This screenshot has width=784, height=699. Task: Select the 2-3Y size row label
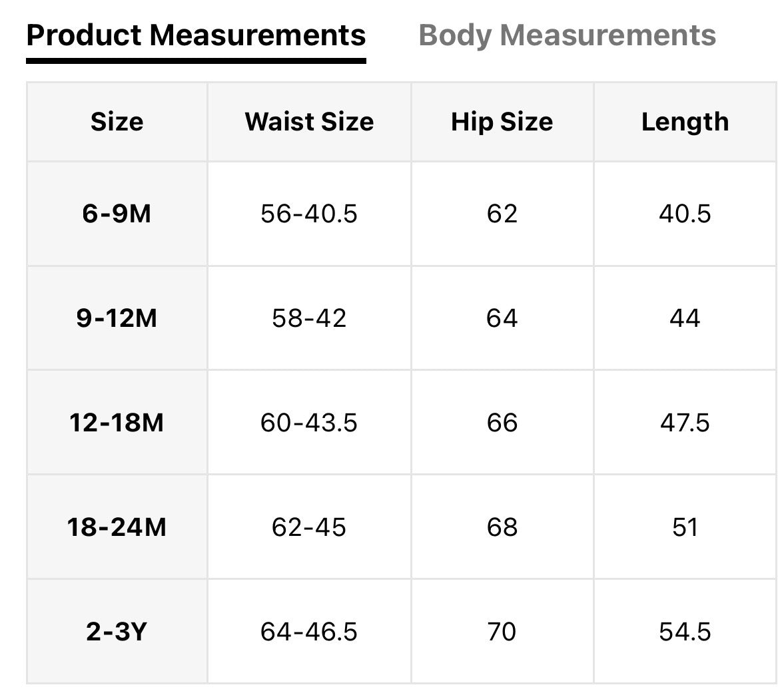(117, 631)
